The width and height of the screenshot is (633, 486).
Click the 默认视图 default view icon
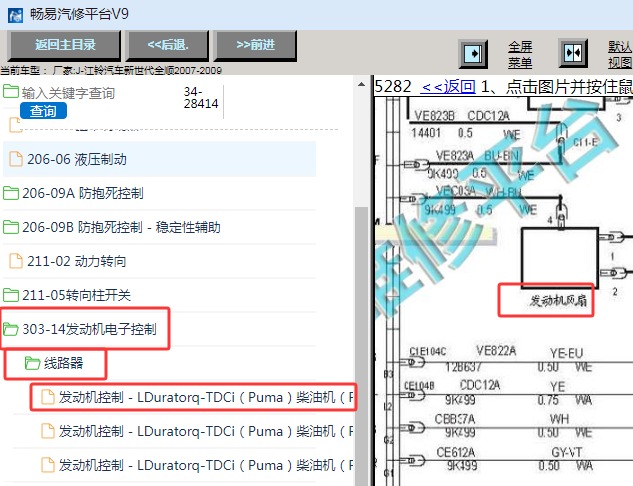573,53
